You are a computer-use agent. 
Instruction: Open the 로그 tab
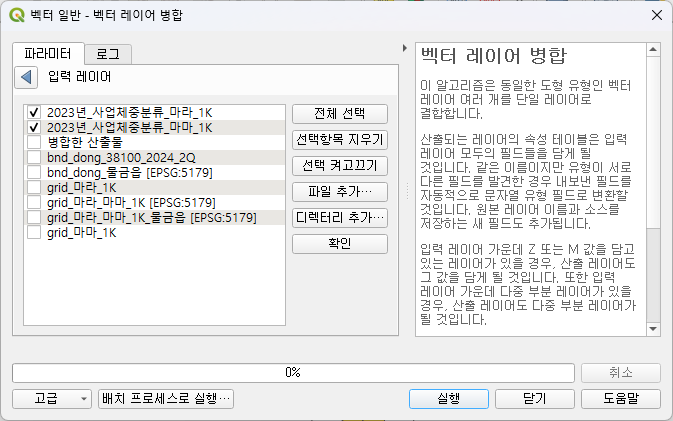tap(108, 55)
